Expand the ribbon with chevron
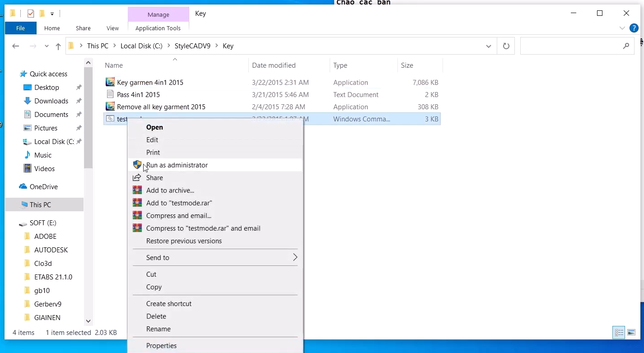 pos(622,28)
